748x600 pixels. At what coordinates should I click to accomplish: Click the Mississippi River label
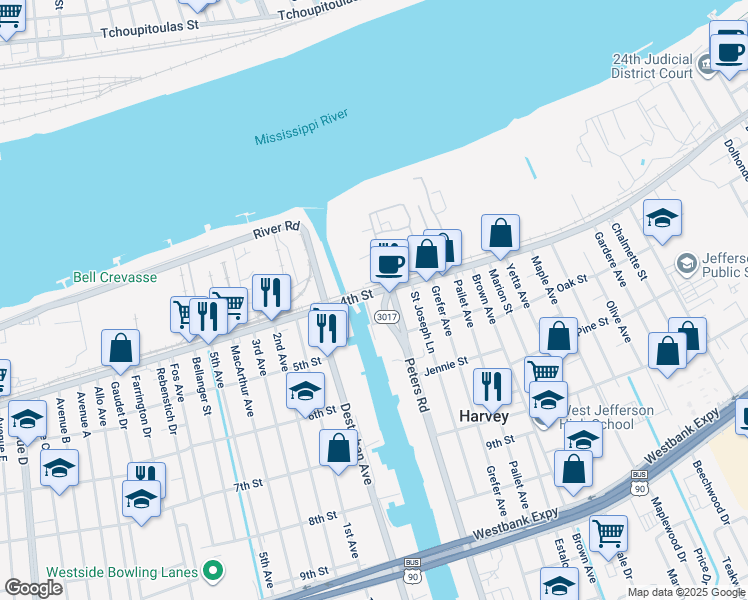(301, 127)
